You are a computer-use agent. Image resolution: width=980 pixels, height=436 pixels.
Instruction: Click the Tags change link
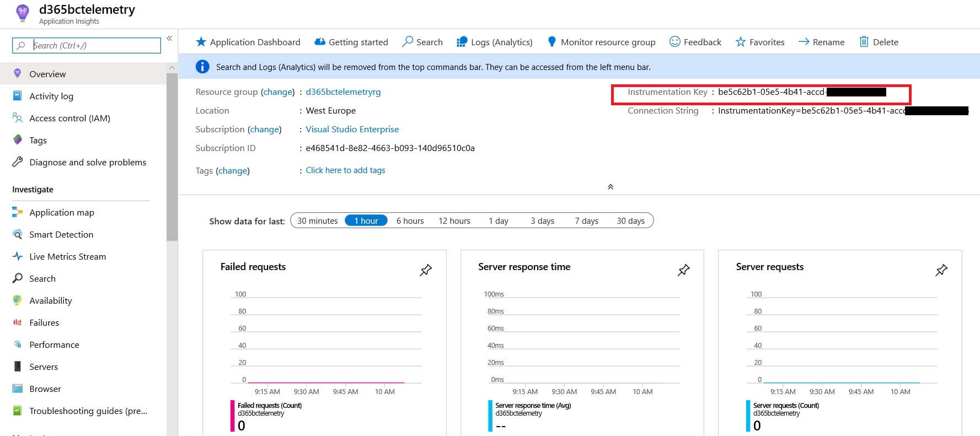click(x=232, y=171)
